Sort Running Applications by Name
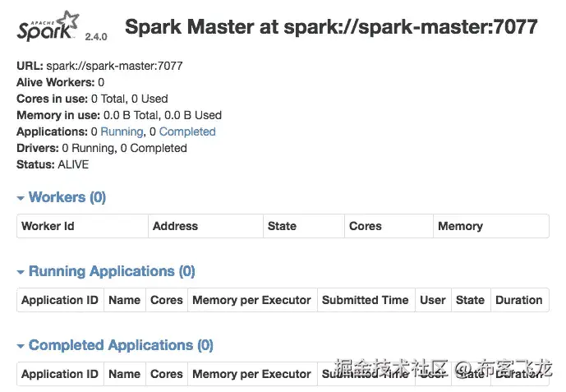Screen dimensions: 566x392 point(125,300)
